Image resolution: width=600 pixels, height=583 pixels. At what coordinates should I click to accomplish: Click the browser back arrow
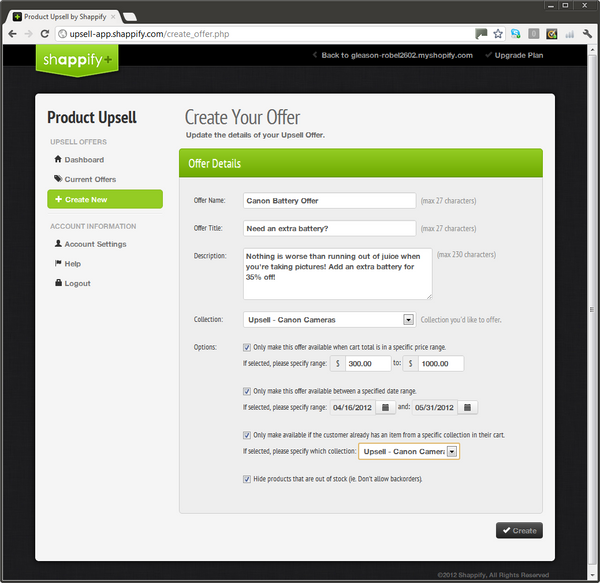pos(11,34)
